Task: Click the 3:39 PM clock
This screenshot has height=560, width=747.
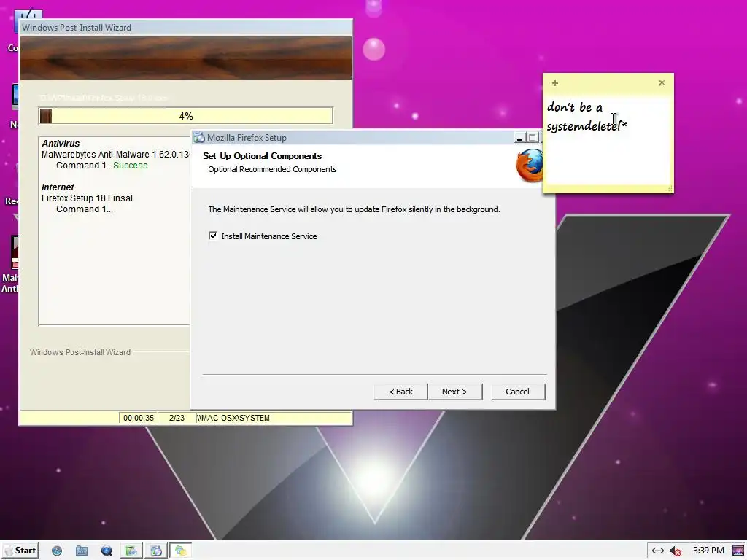Action: pos(708,551)
